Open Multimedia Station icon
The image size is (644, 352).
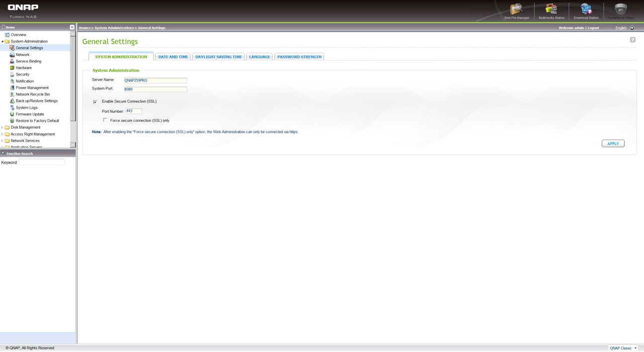(x=551, y=9)
